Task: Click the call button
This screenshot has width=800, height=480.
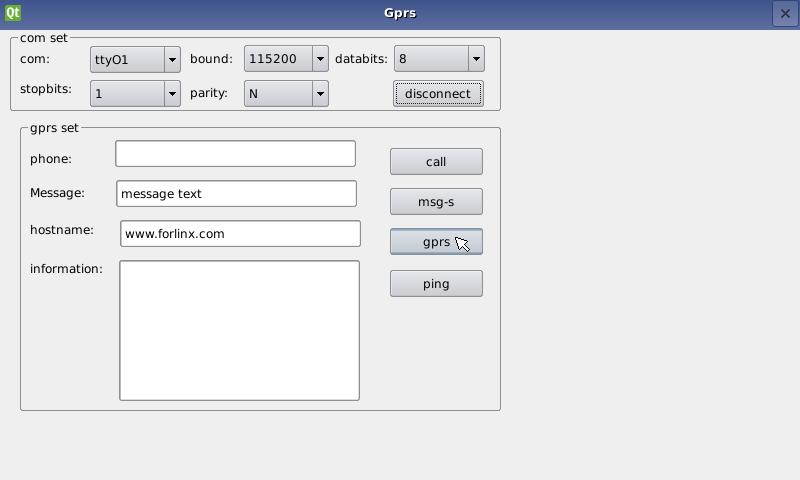Action: [x=436, y=162]
